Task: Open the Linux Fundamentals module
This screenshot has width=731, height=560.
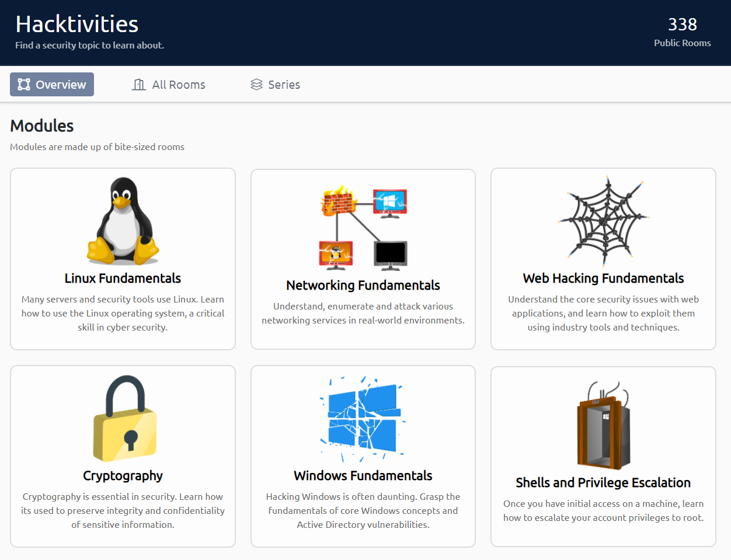Action: click(123, 259)
